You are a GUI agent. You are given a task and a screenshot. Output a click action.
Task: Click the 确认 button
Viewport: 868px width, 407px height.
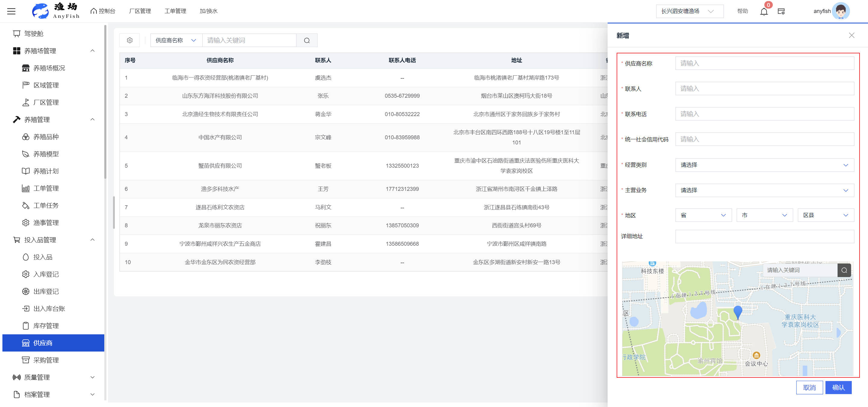pos(838,387)
